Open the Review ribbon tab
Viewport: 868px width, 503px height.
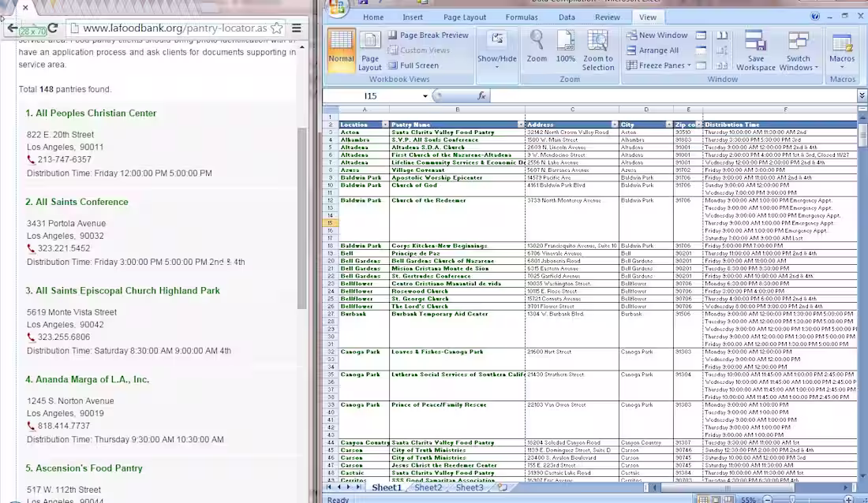608,17
